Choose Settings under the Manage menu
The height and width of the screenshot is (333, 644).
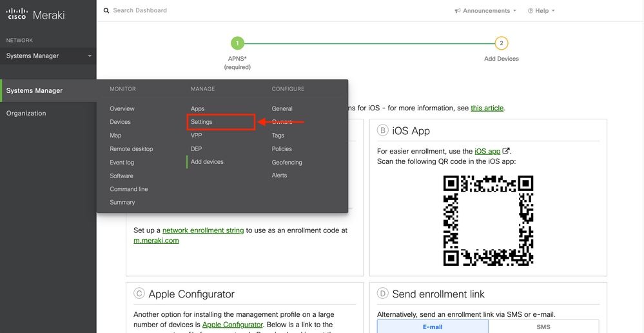tap(202, 122)
